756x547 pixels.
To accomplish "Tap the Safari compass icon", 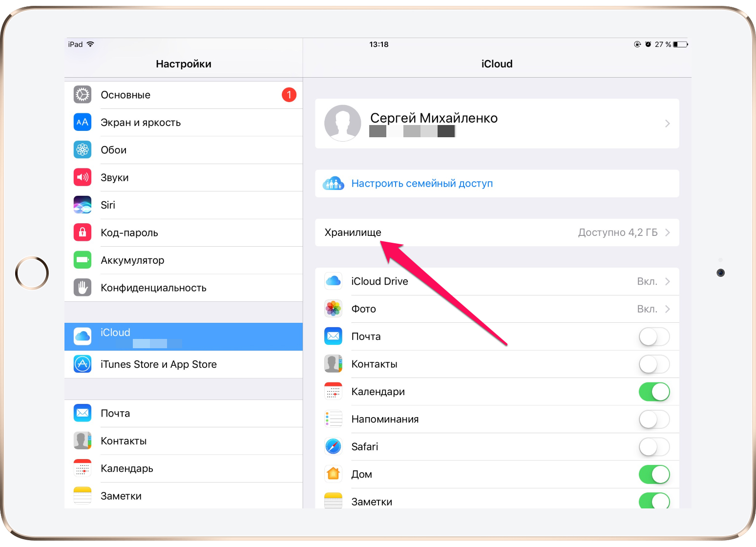I will point(334,446).
